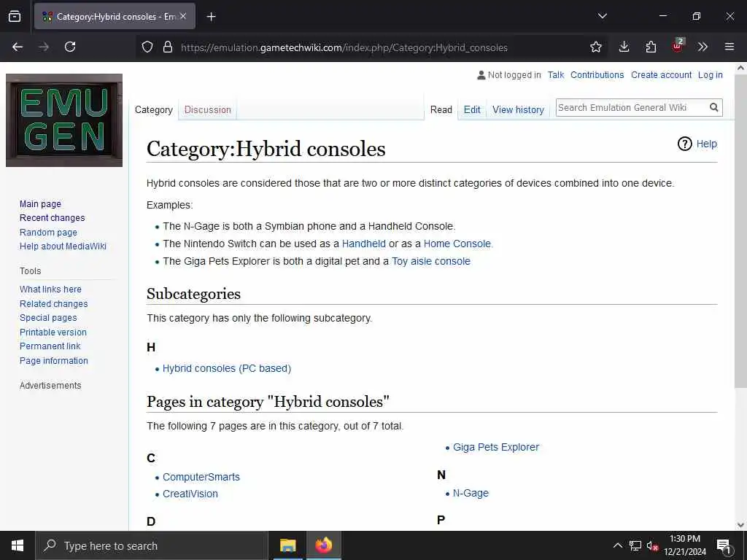Bookmark this page with star icon
This screenshot has width=747, height=560.
[595, 47]
